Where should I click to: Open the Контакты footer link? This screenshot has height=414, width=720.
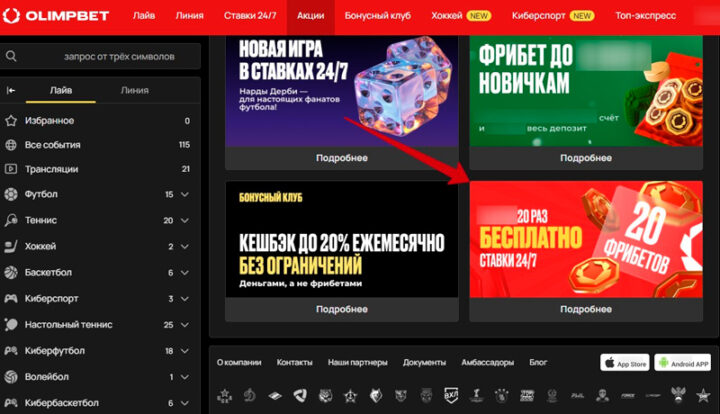(x=294, y=363)
